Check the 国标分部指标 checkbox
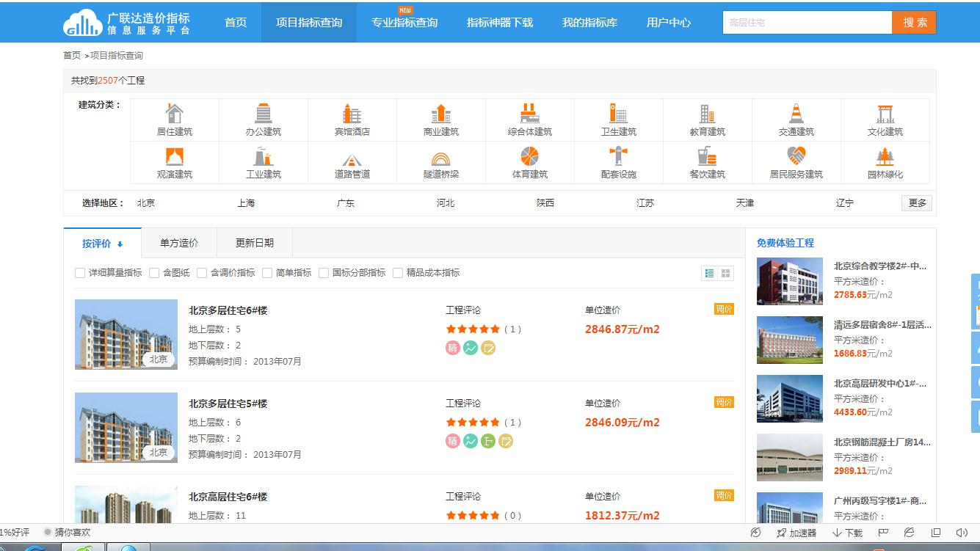The height and width of the screenshot is (551, 980). (x=324, y=273)
